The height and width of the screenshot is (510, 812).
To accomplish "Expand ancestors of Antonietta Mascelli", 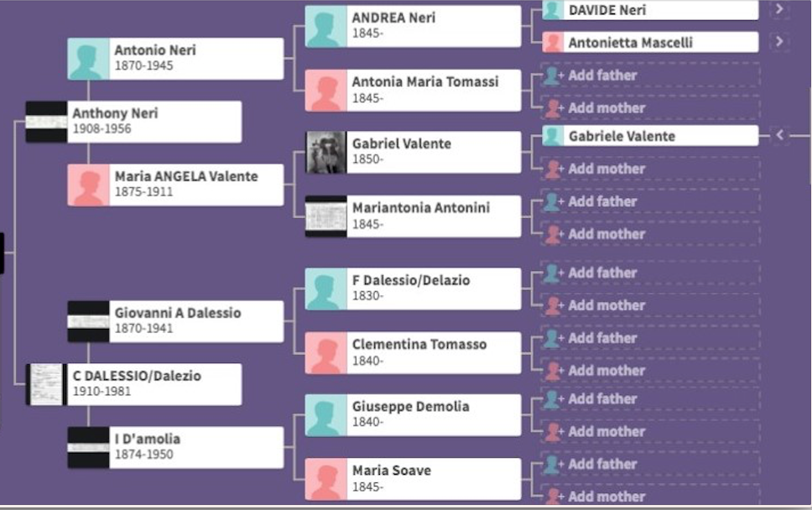I will (778, 41).
